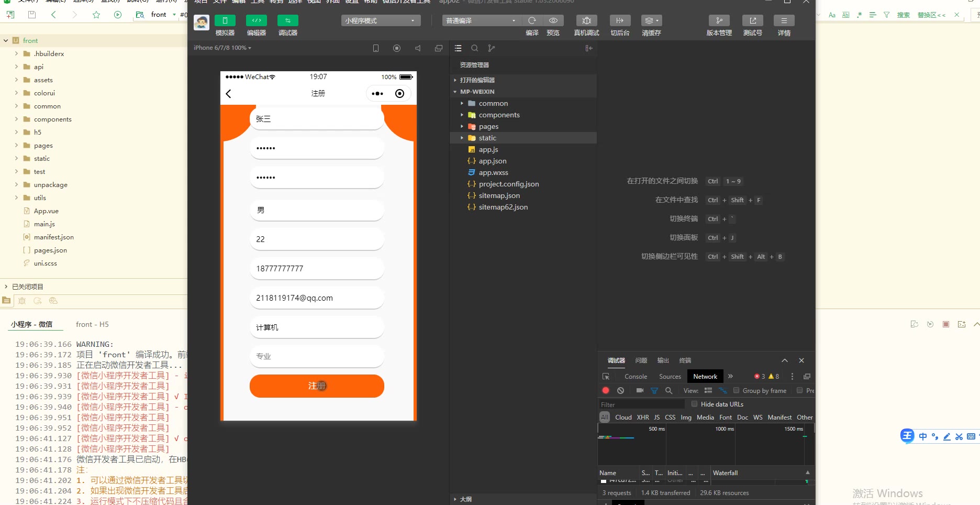Select the XHR network filter

click(643, 418)
